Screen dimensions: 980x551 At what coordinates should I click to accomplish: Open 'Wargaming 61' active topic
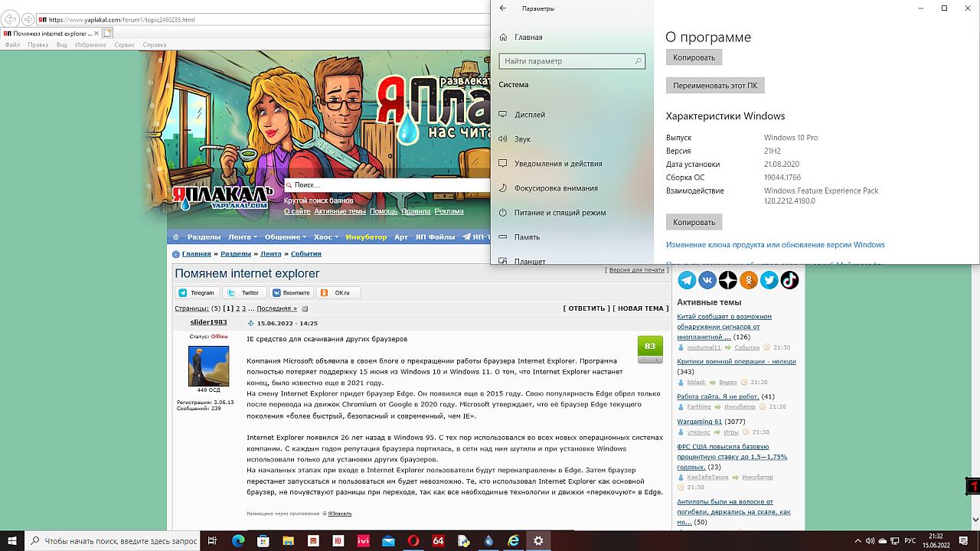699,422
